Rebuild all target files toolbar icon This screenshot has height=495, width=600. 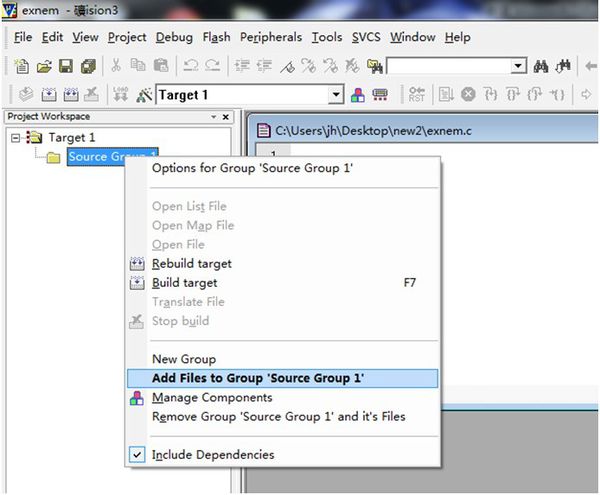coord(71,94)
